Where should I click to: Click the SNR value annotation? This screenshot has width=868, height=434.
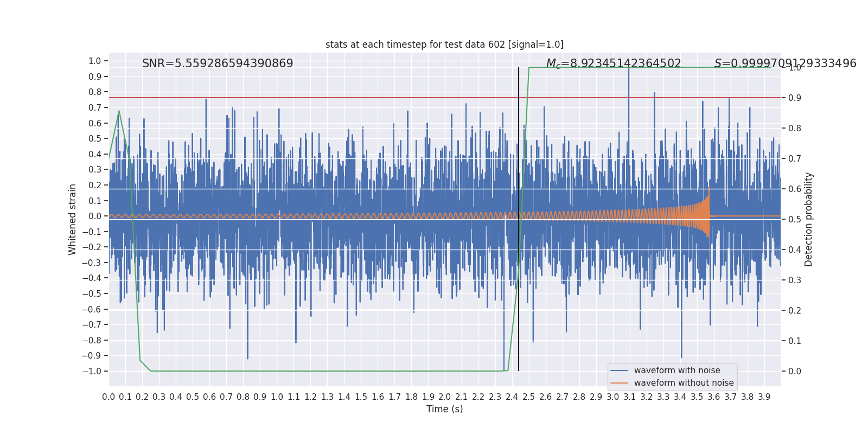tap(218, 63)
